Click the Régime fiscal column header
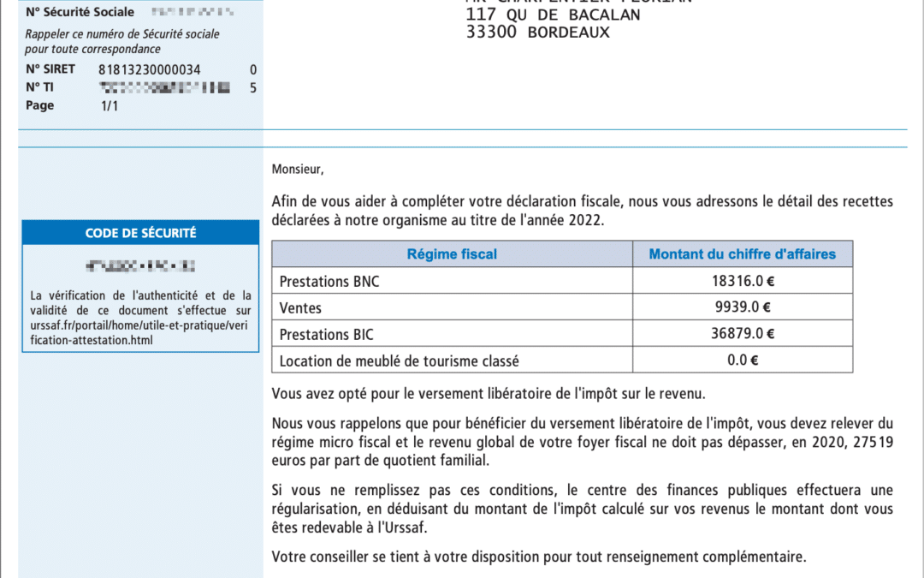This screenshot has height=578, width=924. tap(452, 254)
